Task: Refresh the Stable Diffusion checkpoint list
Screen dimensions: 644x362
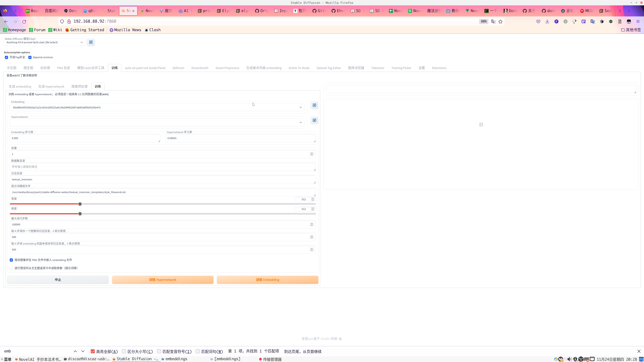Action: coord(91,42)
